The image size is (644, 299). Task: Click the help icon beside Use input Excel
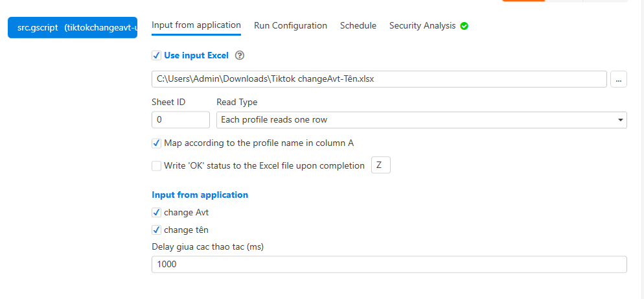pyautogui.click(x=240, y=56)
